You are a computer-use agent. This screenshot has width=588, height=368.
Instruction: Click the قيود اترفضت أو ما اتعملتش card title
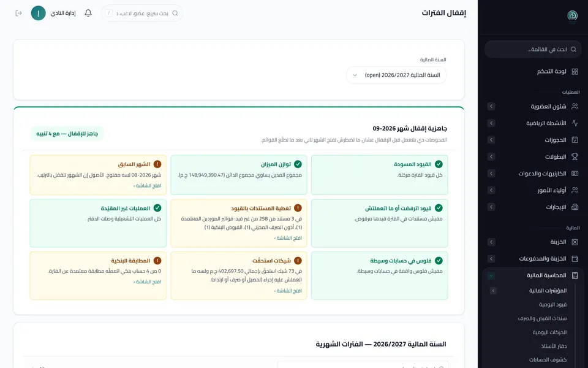point(398,208)
